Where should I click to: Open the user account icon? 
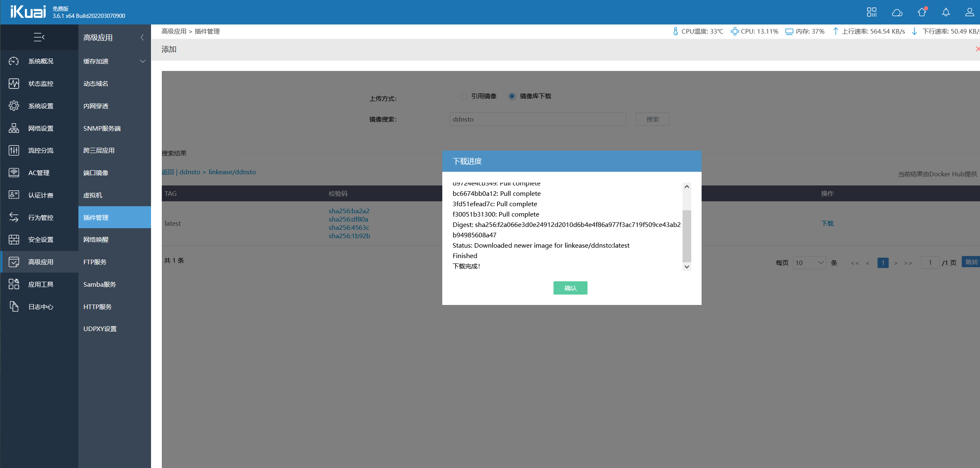tap(970, 12)
